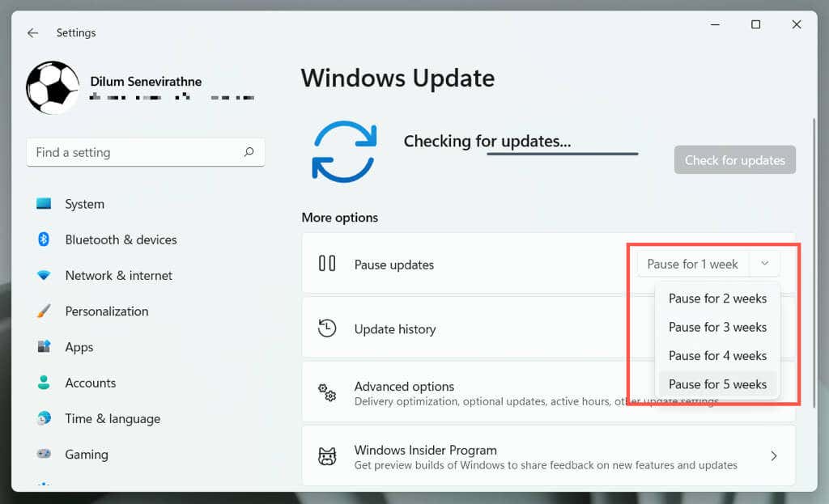Select the Personalization paintbrush icon

click(x=47, y=311)
